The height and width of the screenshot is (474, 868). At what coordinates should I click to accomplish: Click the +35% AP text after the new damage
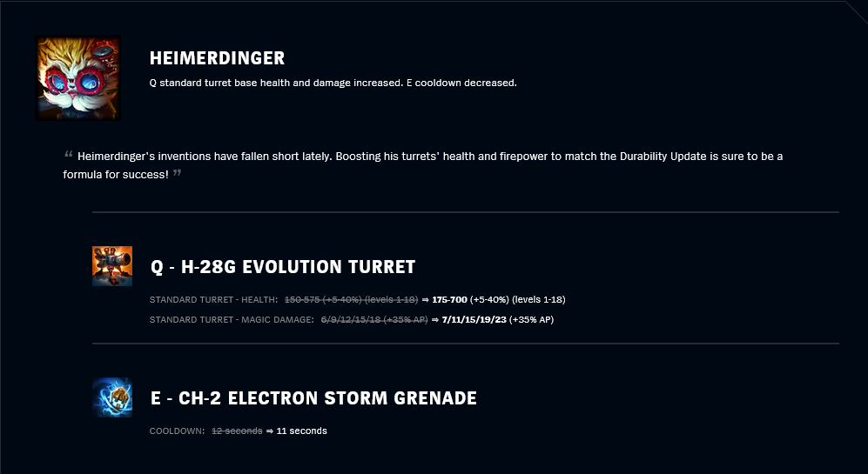(531, 320)
